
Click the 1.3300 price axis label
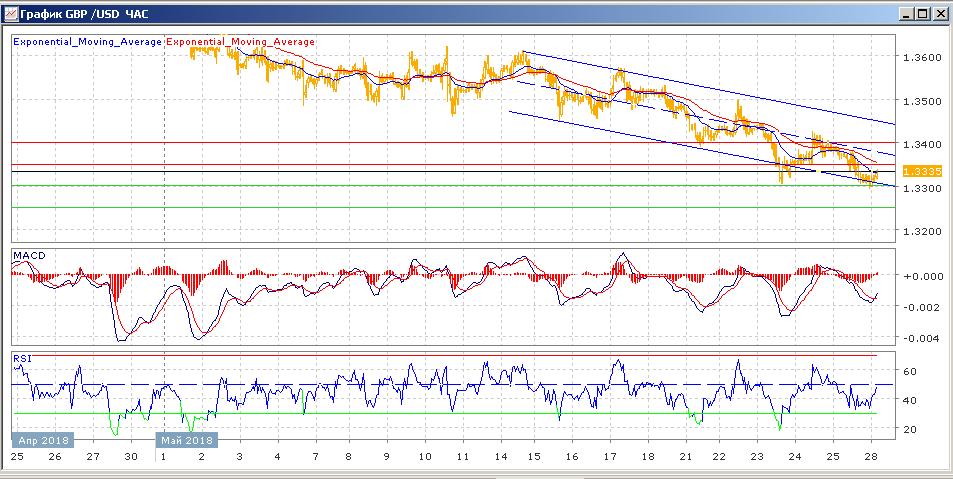pos(921,188)
